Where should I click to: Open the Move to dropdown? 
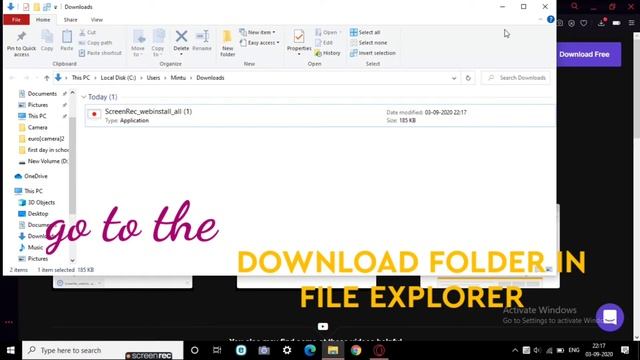pos(138,43)
